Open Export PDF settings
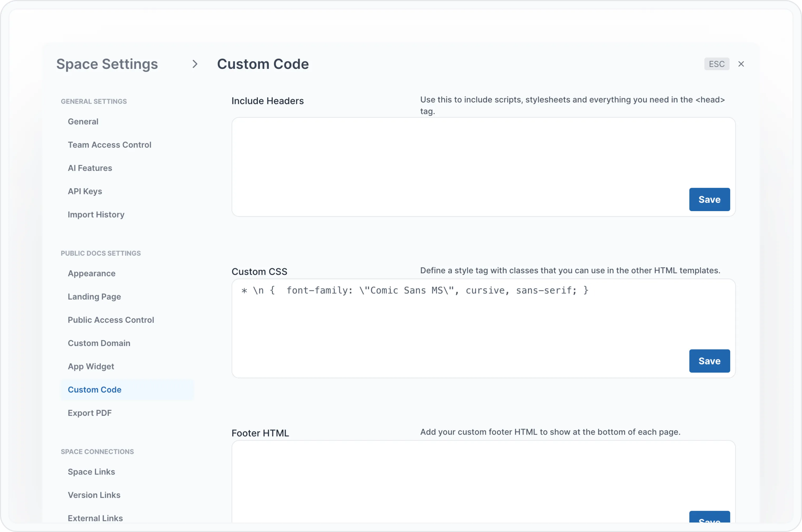The height and width of the screenshot is (532, 802). [89, 413]
